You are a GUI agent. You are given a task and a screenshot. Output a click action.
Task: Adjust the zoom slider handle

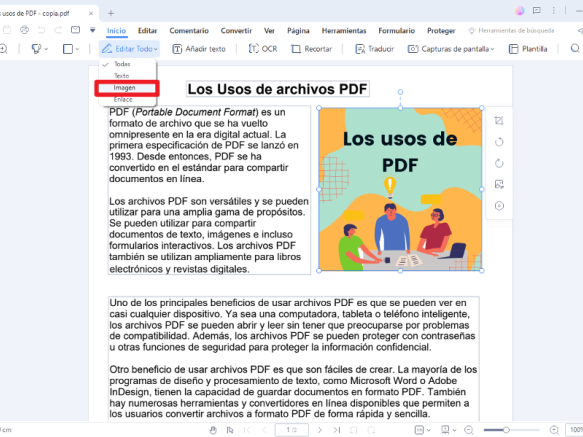coord(506,430)
